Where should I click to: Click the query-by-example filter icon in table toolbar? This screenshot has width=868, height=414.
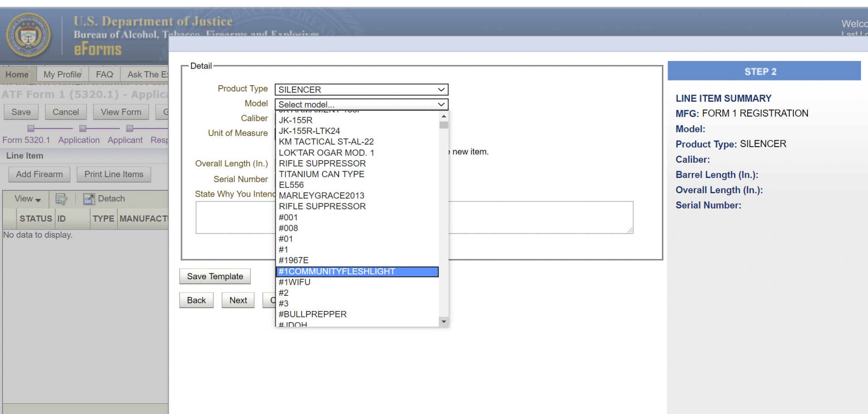[x=61, y=199]
